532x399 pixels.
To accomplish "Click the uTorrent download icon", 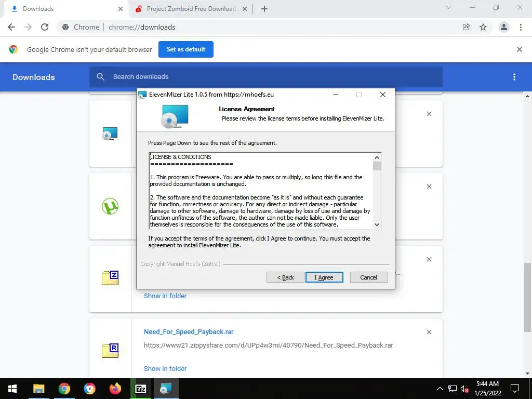I will coord(110,206).
